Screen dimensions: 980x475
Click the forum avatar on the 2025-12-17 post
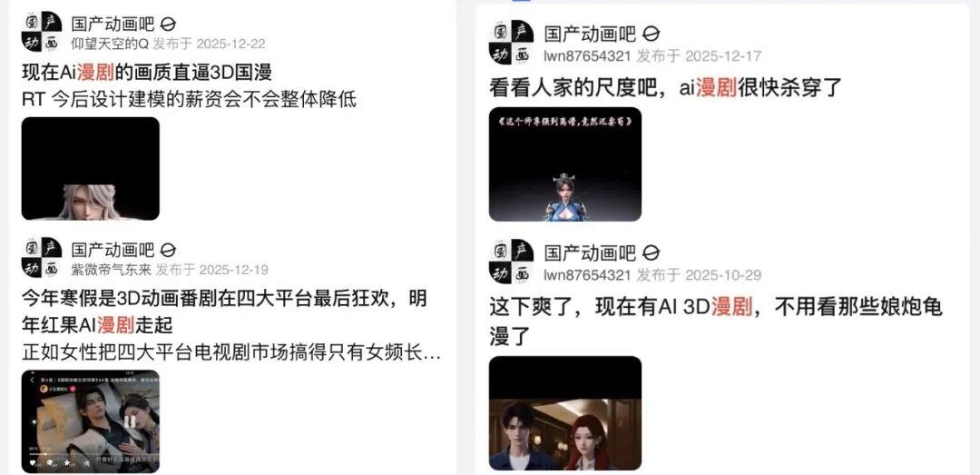511,42
